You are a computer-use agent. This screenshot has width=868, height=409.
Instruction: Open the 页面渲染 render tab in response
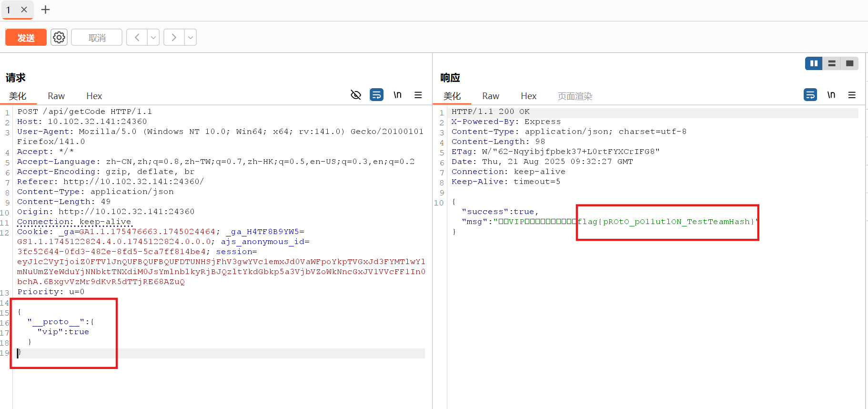pyautogui.click(x=575, y=96)
